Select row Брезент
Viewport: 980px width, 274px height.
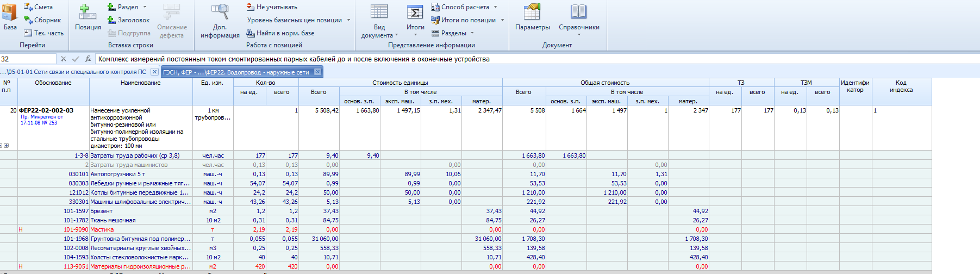pyautogui.click(x=466, y=211)
